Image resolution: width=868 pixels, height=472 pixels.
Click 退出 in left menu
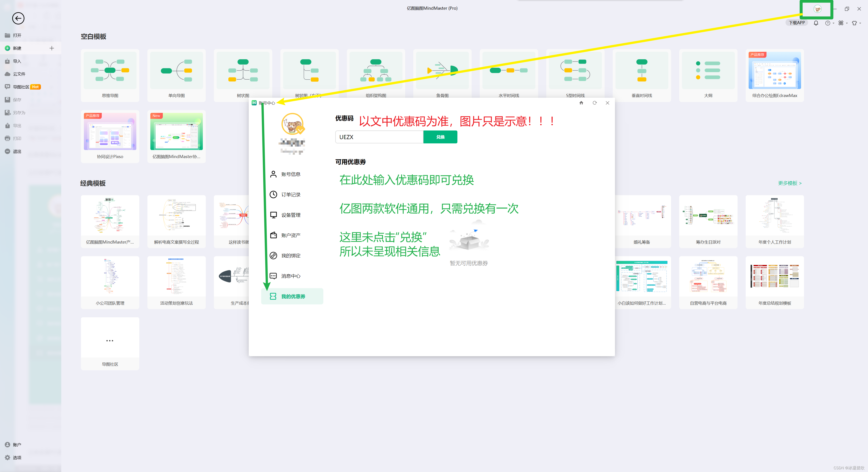30,151
